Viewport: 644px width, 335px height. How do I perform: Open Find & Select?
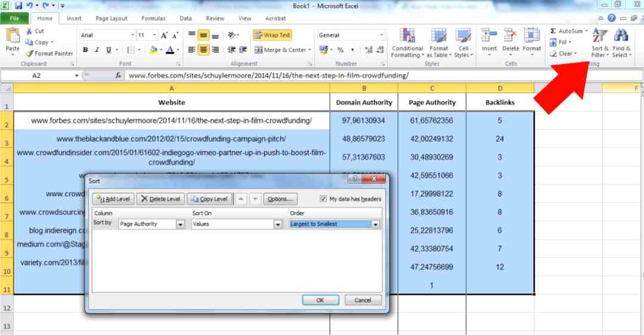coord(621,43)
